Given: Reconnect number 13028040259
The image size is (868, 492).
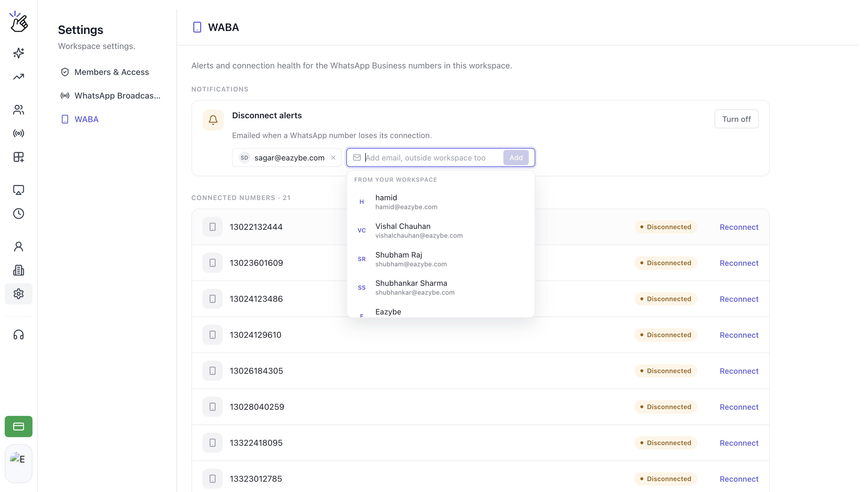Looking at the screenshot, I should click(x=739, y=407).
